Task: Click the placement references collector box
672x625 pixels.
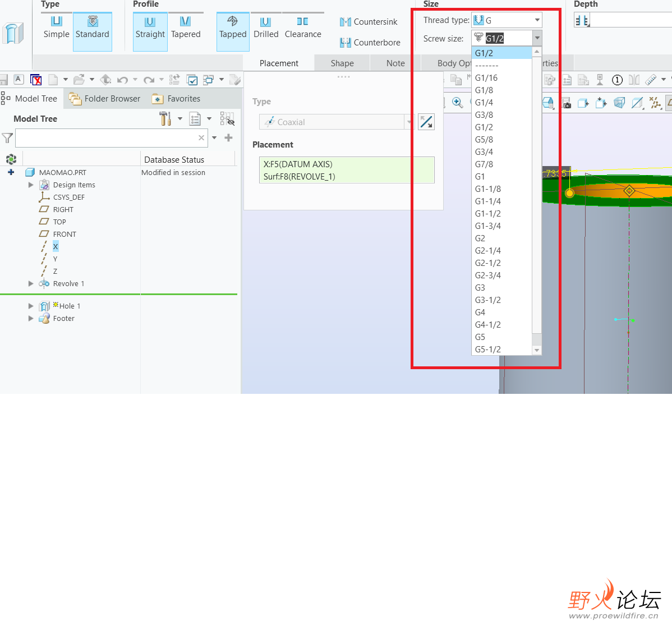Action: point(347,170)
